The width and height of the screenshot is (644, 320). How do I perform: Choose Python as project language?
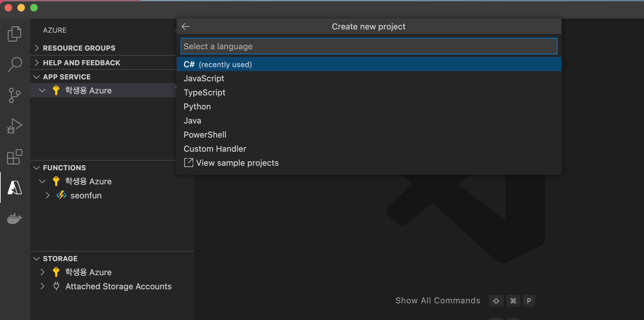coord(369,107)
